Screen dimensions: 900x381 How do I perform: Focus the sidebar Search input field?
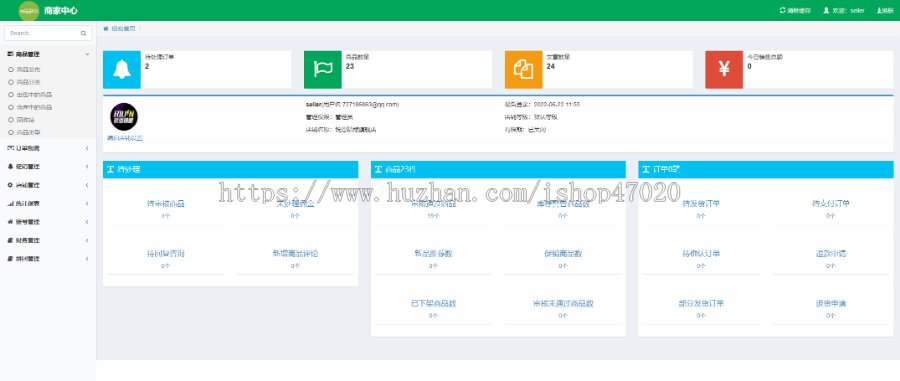48,33
